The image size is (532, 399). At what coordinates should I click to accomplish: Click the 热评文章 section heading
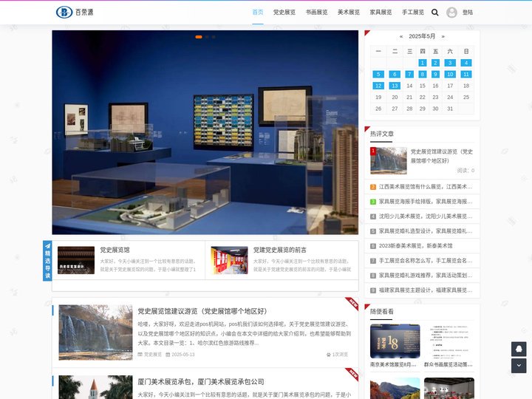pyautogui.click(x=382, y=134)
